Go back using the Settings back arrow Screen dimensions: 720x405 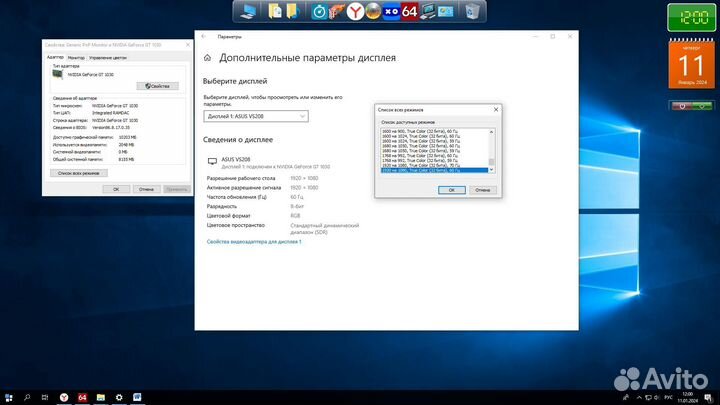pyautogui.click(x=204, y=36)
